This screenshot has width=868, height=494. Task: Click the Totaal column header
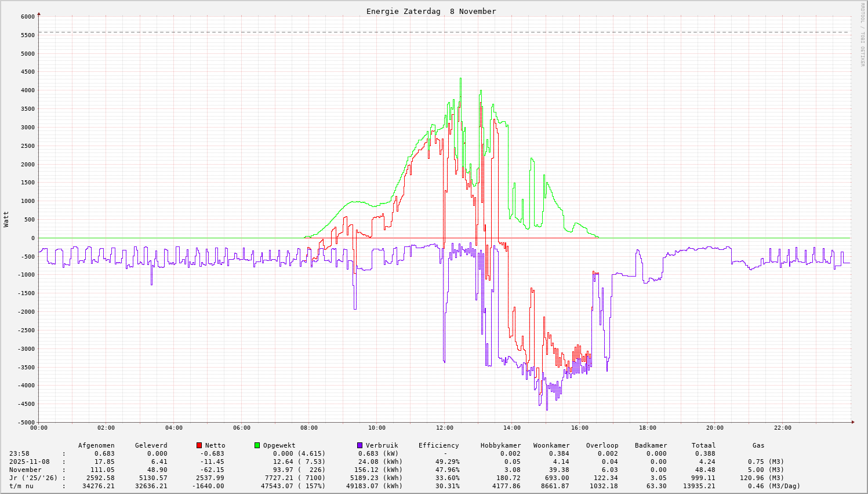point(703,445)
